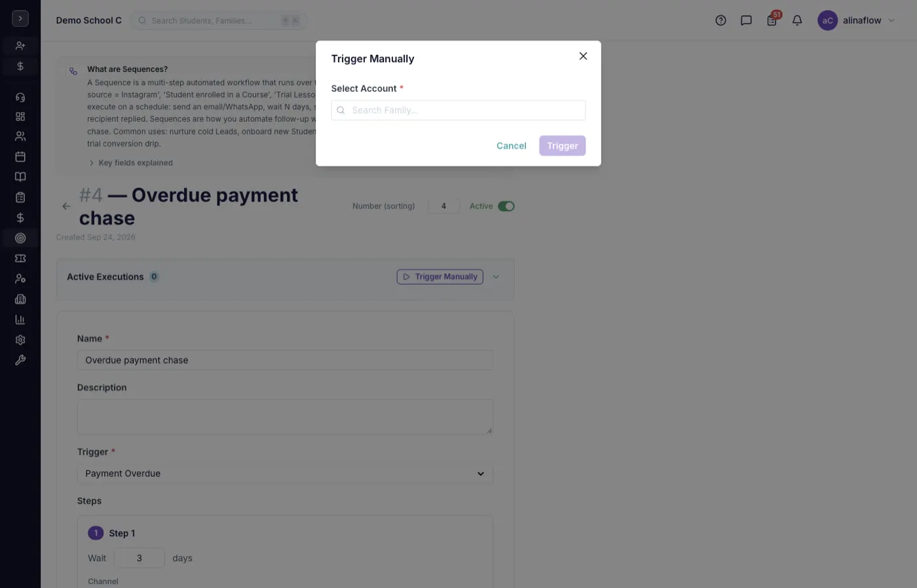This screenshot has width=917, height=588.
Task: Click the Search Family input field
Action: pyautogui.click(x=458, y=110)
